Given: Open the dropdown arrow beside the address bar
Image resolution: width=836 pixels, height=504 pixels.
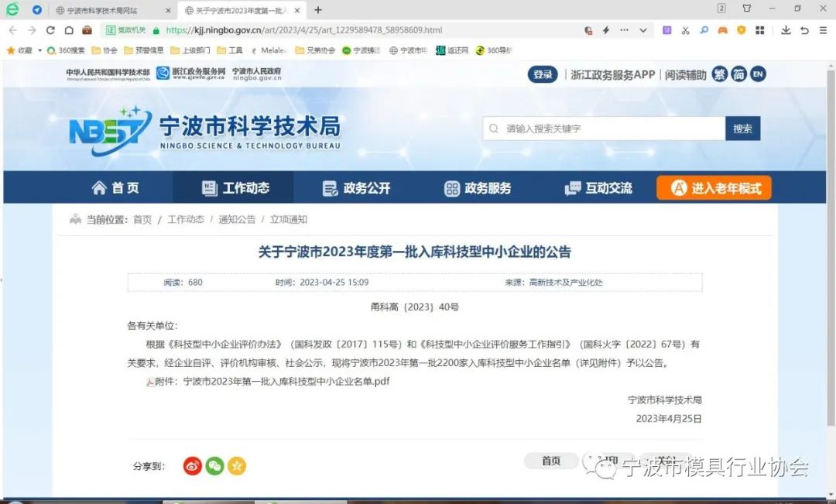Looking at the screenshot, I should 642,30.
